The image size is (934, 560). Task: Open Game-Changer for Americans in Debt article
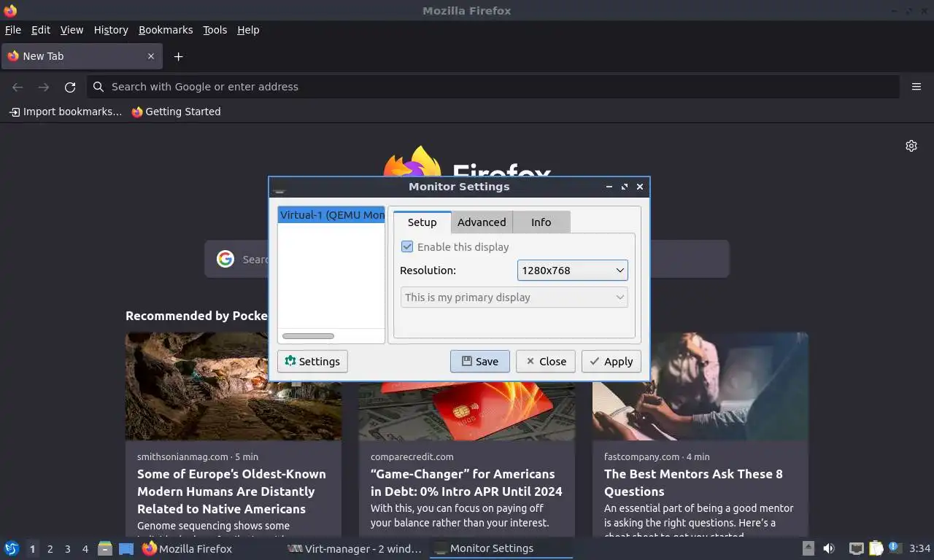coord(466,483)
